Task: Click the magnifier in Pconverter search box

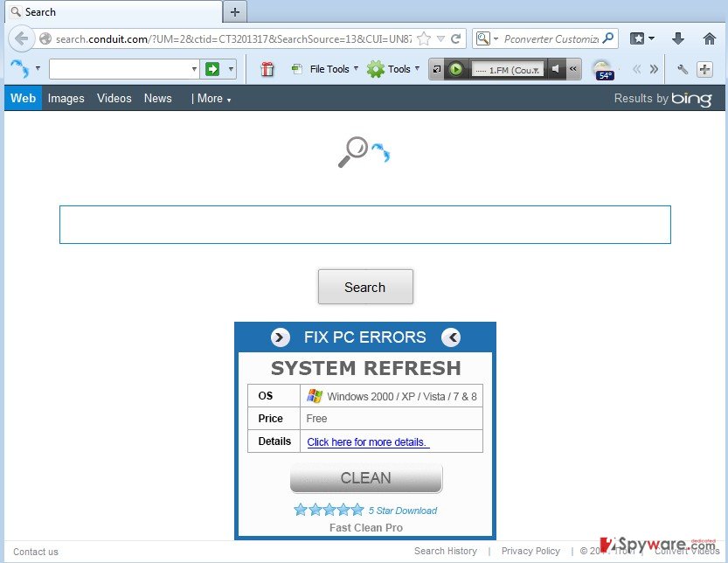Action: point(607,38)
